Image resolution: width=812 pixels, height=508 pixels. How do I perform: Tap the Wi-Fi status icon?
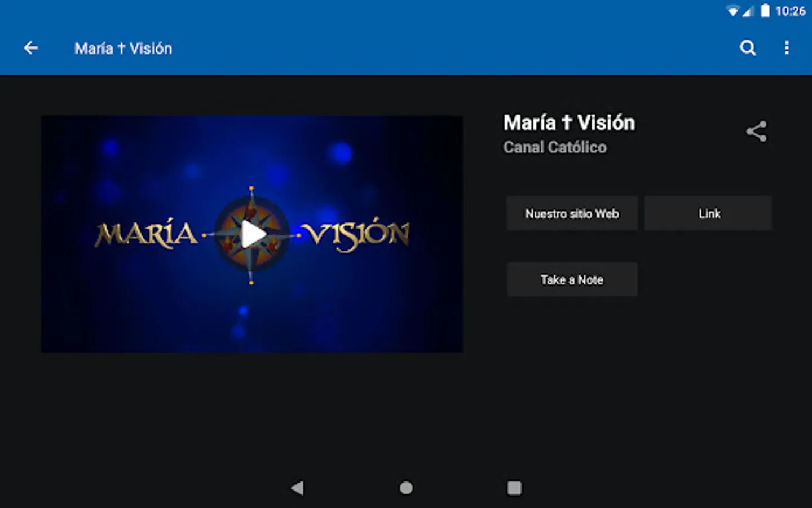tap(732, 11)
